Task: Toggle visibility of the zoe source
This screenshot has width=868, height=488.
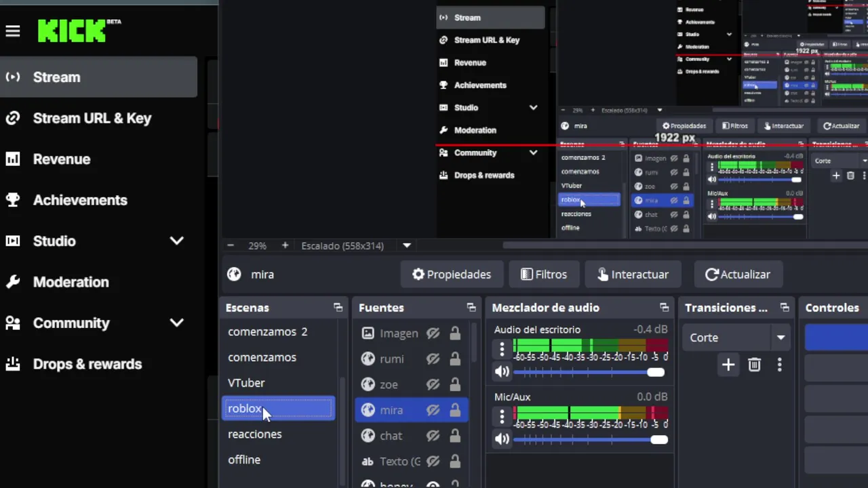Action: [433, 384]
